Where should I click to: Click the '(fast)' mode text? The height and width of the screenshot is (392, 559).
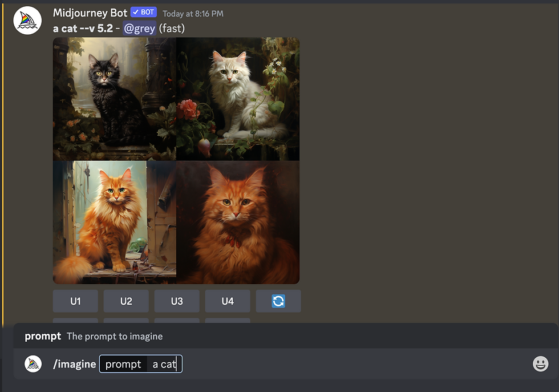[172, 28]
